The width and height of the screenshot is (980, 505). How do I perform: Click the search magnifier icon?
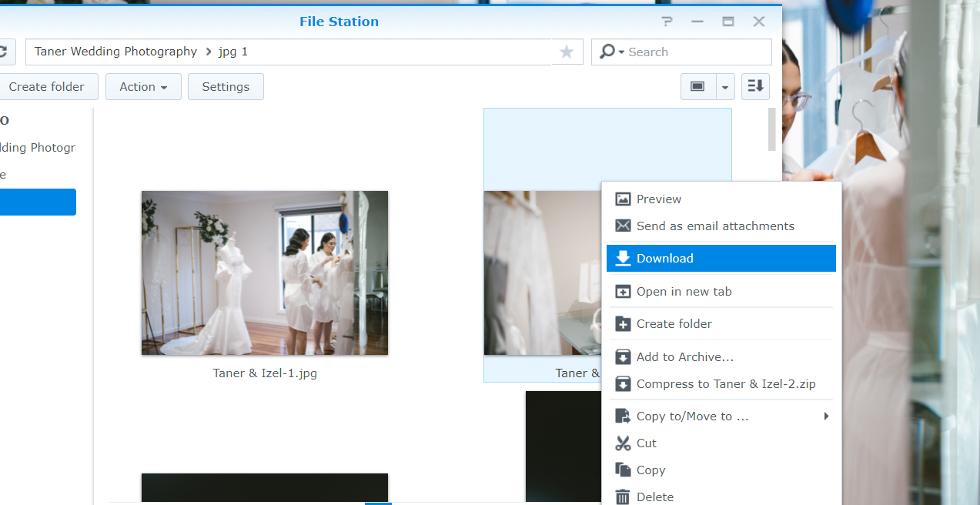pos(608,52)
